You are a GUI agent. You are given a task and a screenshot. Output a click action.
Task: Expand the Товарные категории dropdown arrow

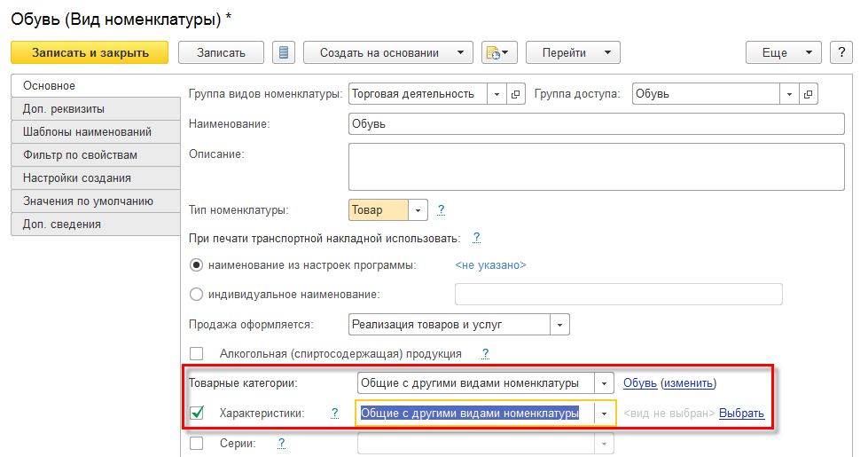[x=604, y=383]
